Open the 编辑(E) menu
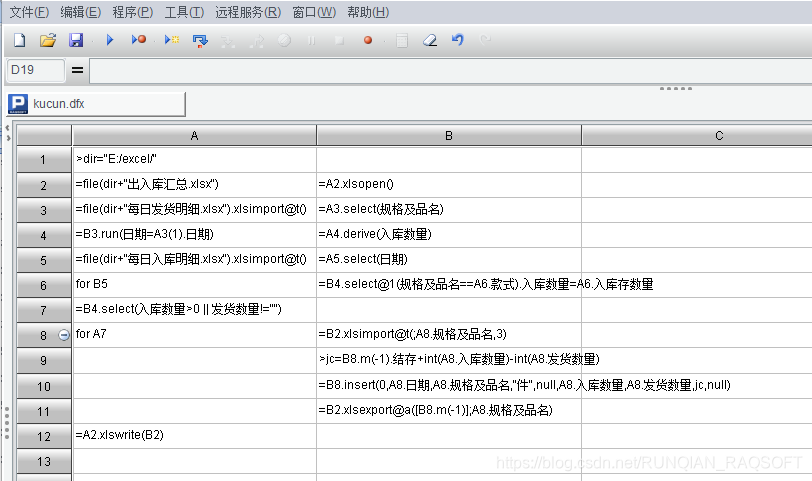This screenshot has height=481, width=812. pyautogui.click(x=80, y=12)
